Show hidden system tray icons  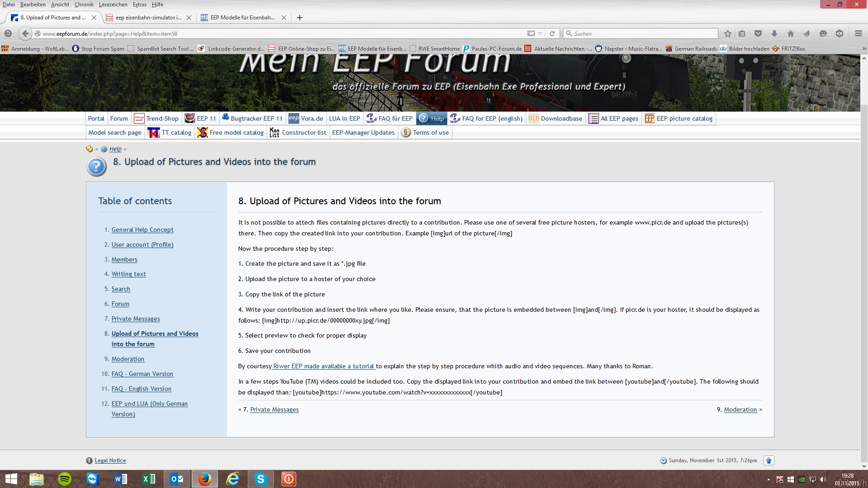click(769, 479)
